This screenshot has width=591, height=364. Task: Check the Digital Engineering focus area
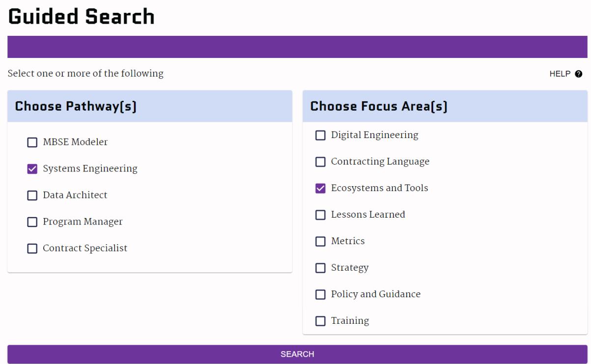coord(320,135)
